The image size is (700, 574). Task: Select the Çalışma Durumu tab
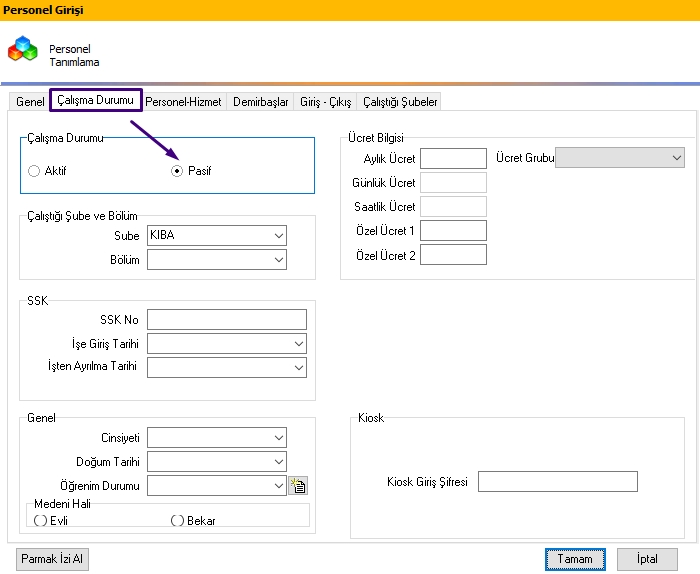(96, 100)
